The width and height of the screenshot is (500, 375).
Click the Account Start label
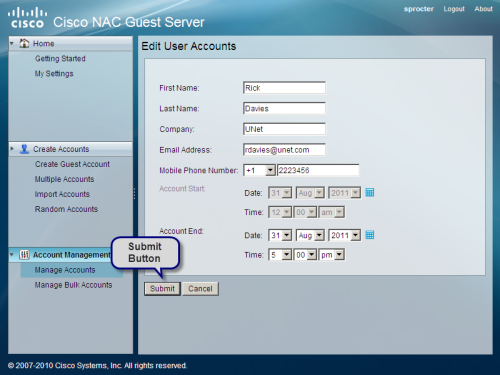click(x=182, y=189)
